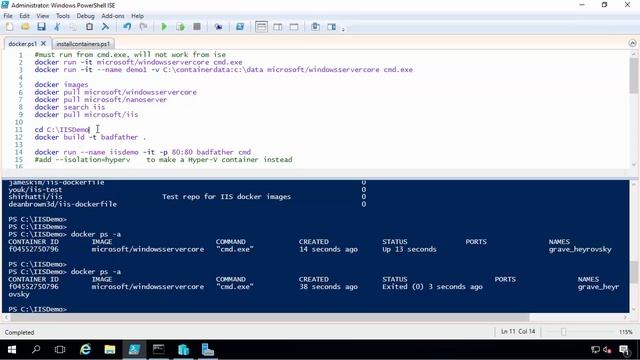Maximize the script pane layout
Image resolution: width=640 pixels, height=360 pixels.
(x=294, y=27)
